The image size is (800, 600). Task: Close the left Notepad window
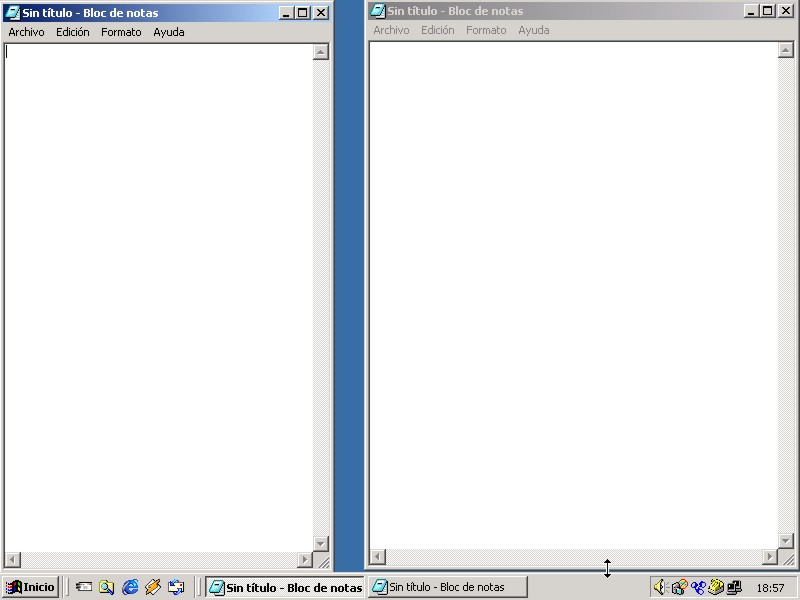coord(320,13)
